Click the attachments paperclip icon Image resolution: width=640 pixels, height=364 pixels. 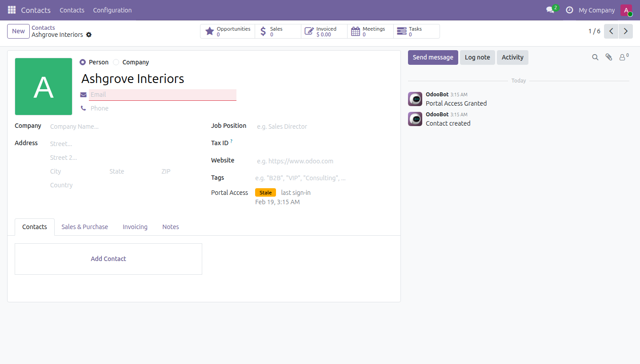[x=609, y=57]
